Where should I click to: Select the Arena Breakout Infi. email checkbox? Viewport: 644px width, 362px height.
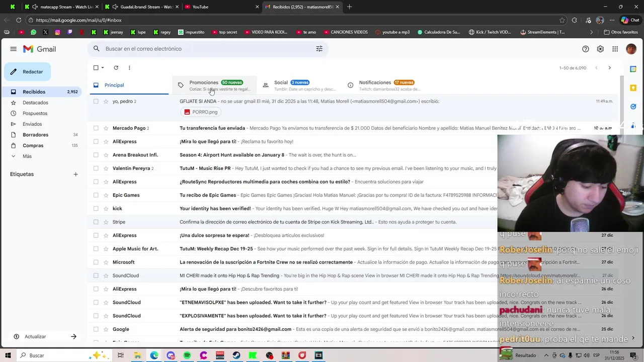(x=96, y=155)
